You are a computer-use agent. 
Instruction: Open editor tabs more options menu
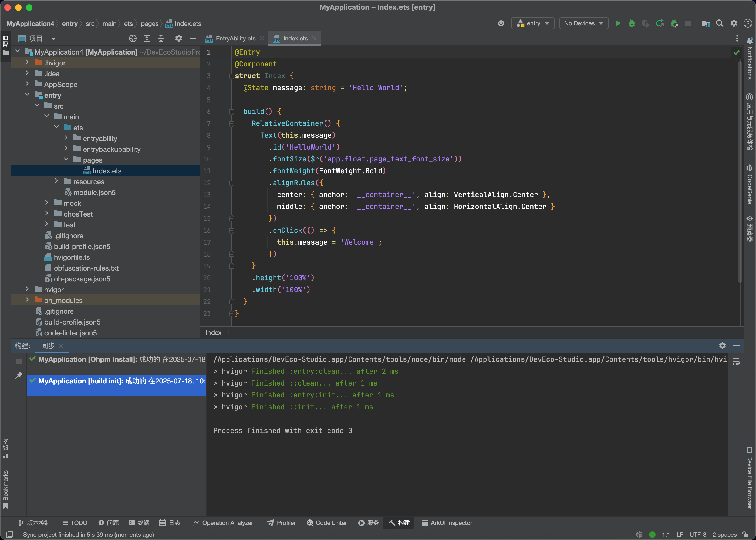point(737,39)
